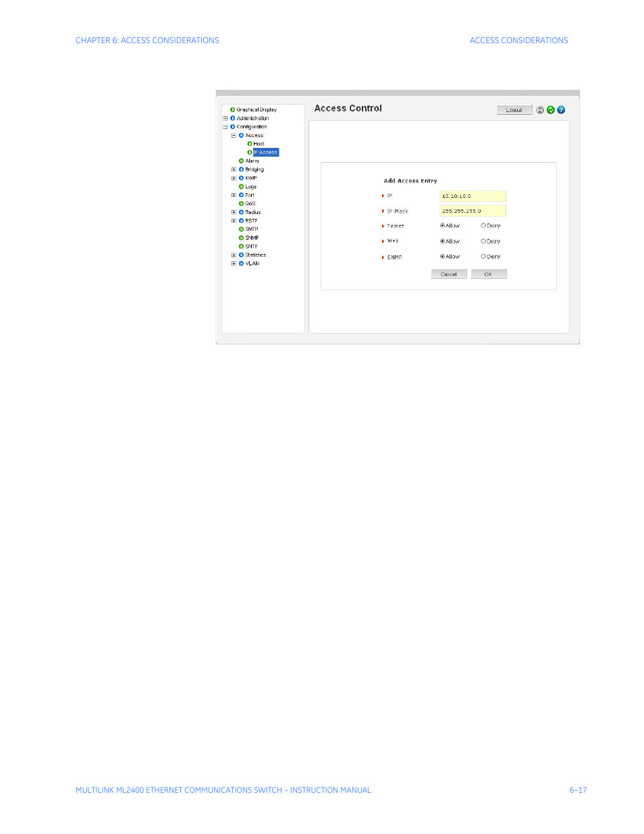Select Allow for SNMP access
This screenshot has width=644, height=834.
coord(442,257)
